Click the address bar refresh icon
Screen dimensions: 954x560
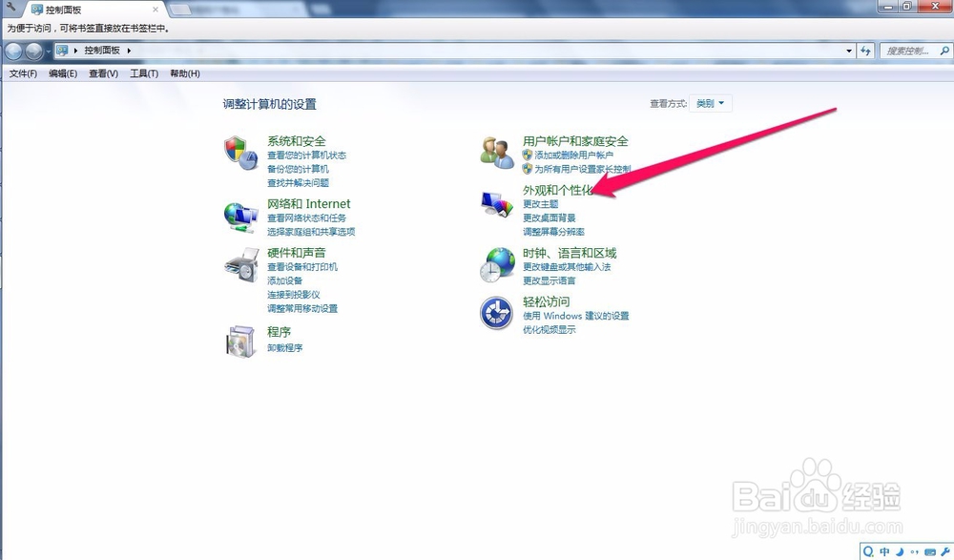[x=864, y=51]
